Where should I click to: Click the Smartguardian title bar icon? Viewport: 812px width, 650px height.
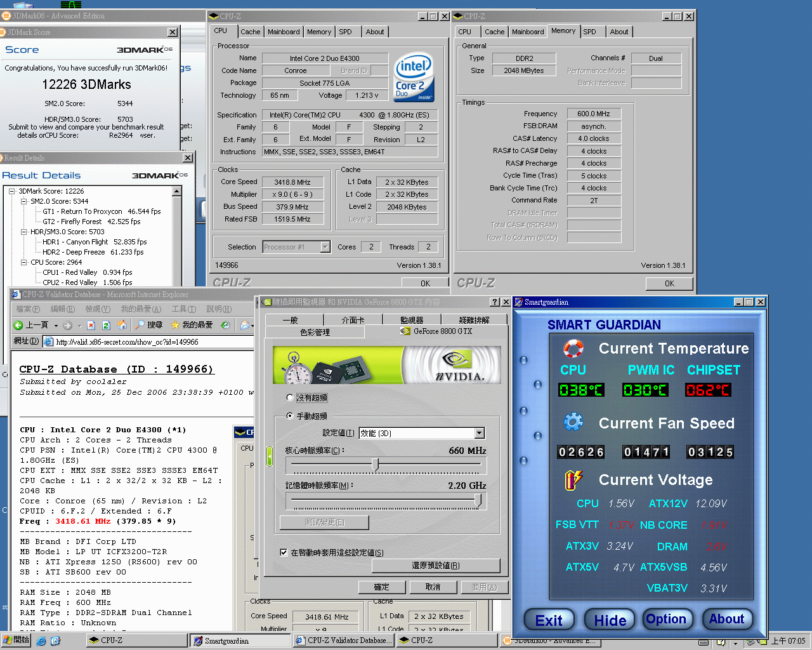tap(518, 302)
